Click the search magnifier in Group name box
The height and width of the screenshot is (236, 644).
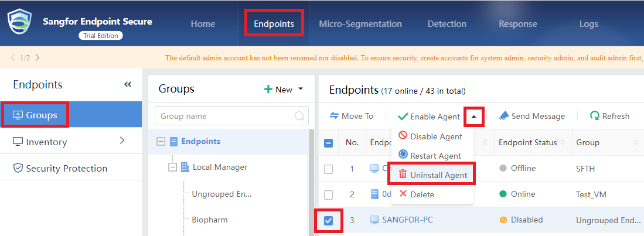pos(300,116)
